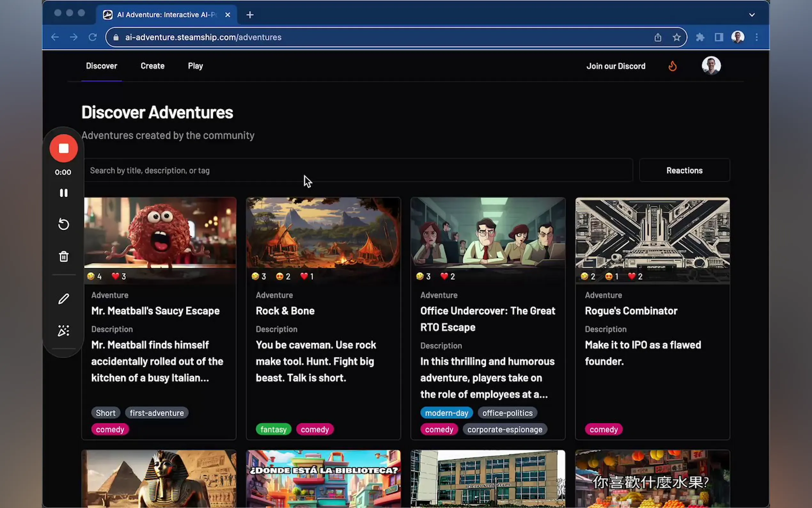812x508 pixels.
Task: Bookmark this page with star icon
Action: tap(676, 37)
